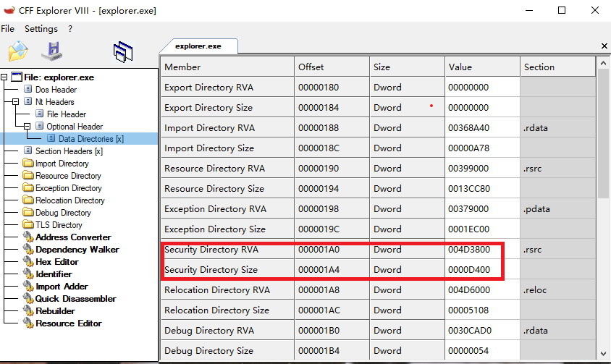Collapse the Nt Headers tree node
Image resolution: width=611 pixels, height=364 pixels.
tap(17, 102)
